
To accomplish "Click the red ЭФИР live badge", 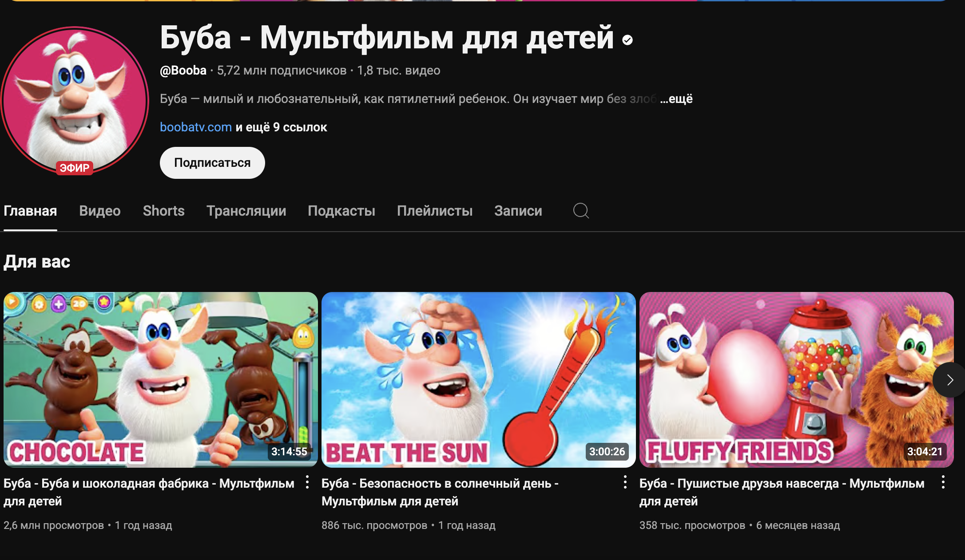I will [x=75, y=168].
